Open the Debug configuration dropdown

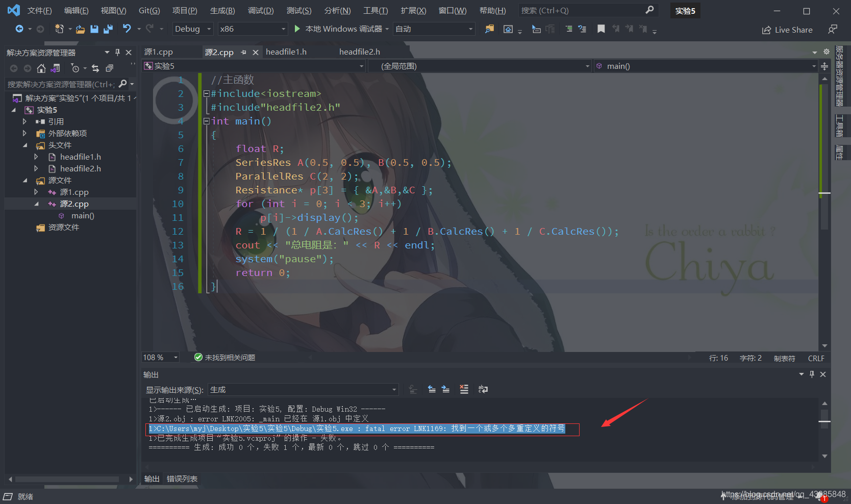pyautogui.click(x=192, y=29)
